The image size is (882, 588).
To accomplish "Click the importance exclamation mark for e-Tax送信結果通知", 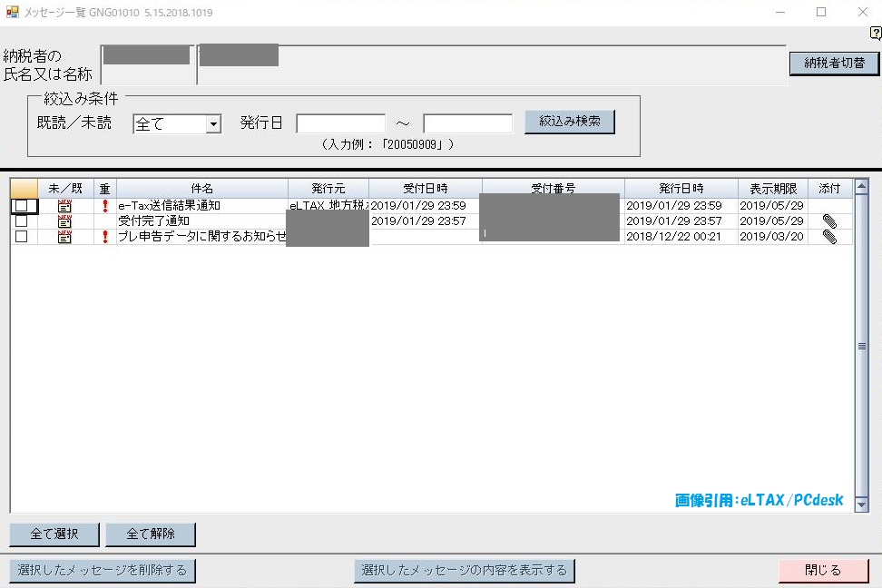I will [104, 206].
